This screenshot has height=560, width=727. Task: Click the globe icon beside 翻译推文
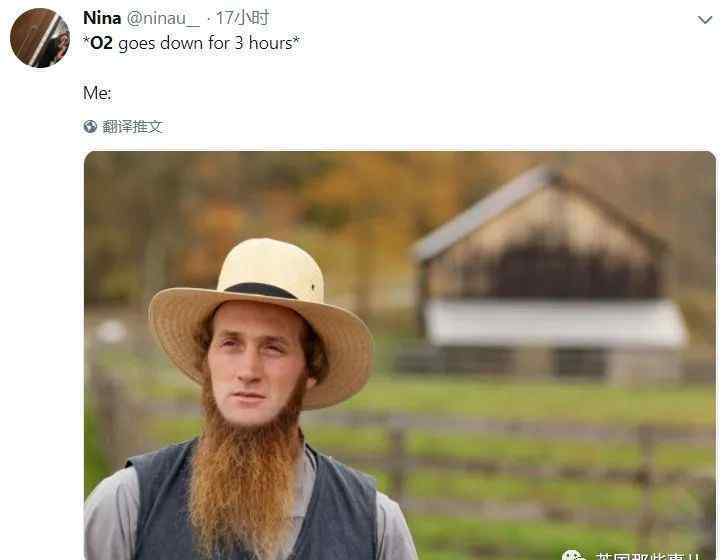(90, 126)
